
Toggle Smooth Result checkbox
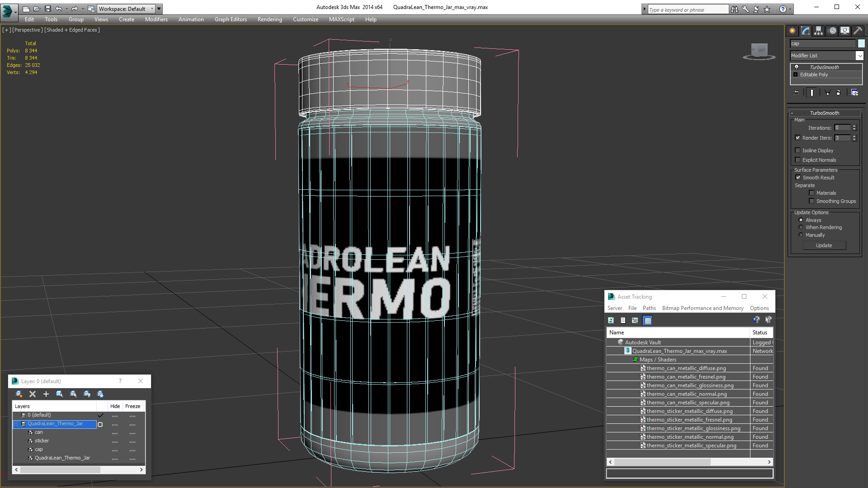(798, 178)
